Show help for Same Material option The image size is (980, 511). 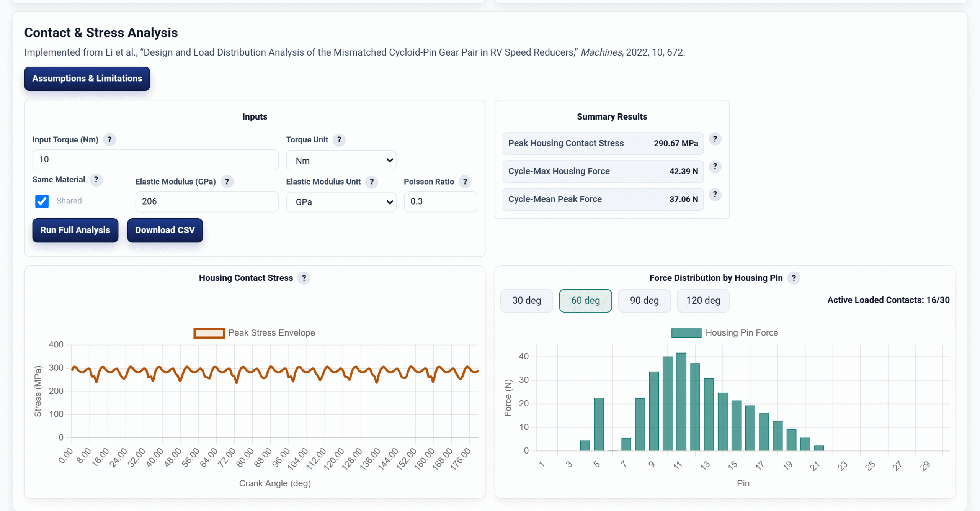[96, 180]
